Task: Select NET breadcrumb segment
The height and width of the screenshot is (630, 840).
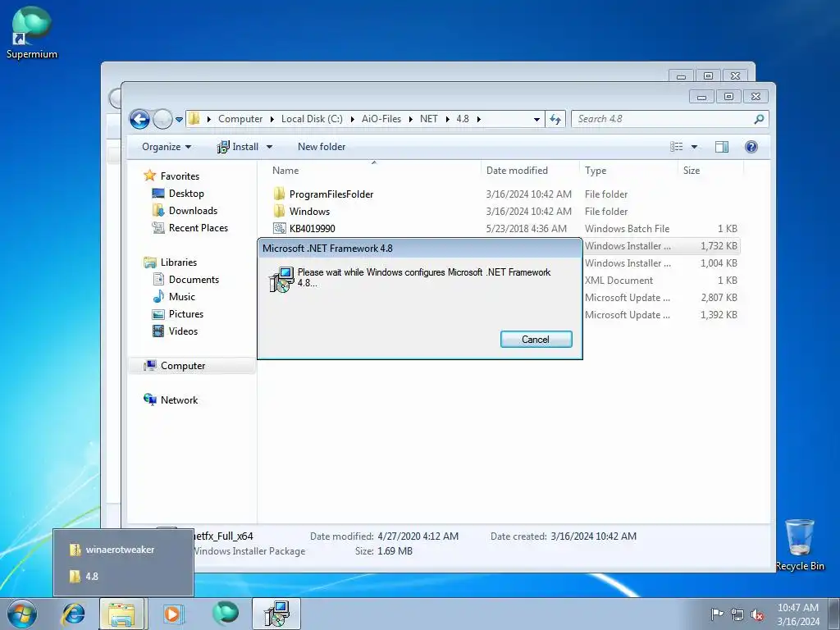Action: point(428,119)
